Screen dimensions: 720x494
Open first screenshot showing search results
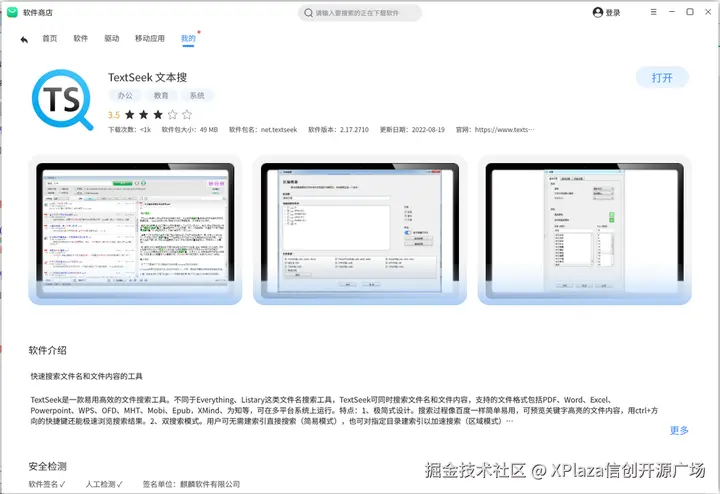click(135, 230)
